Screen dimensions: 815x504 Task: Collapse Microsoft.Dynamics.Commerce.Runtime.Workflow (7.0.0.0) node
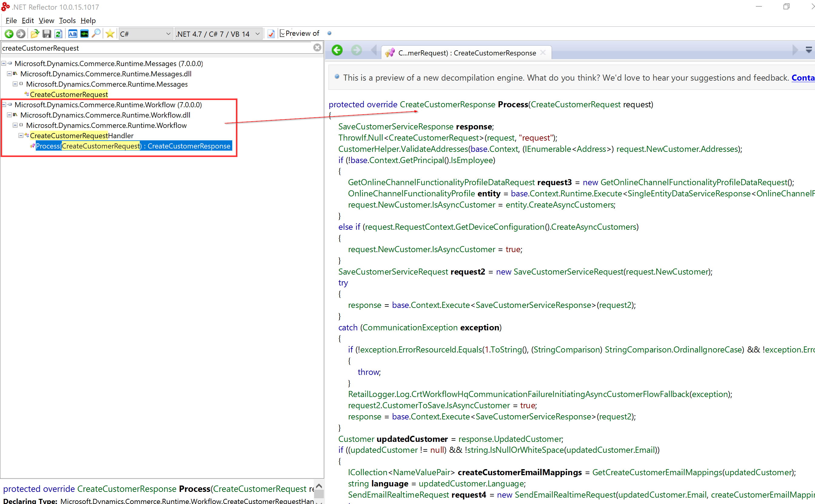coord(4,104)
